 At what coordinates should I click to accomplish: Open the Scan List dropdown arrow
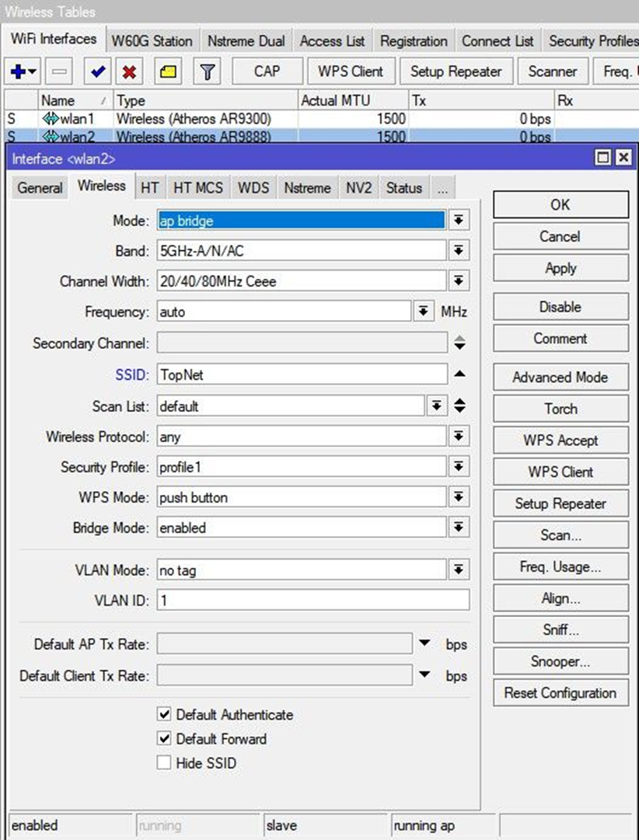[x=438, y=406]
